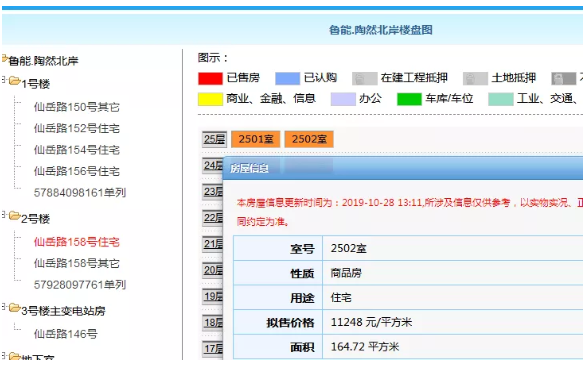
Task: Click the 鲁能.陶然北岸楼盘图 page title
Action: point(380,30)
